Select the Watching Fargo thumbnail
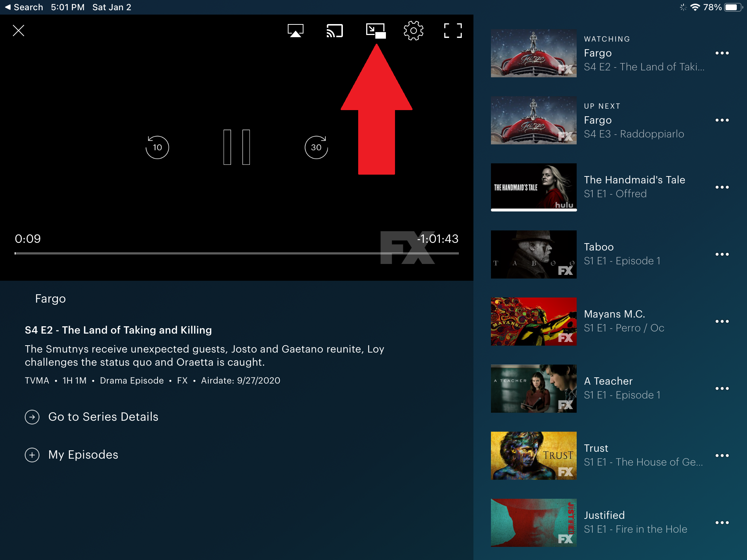 click(534, 53)
